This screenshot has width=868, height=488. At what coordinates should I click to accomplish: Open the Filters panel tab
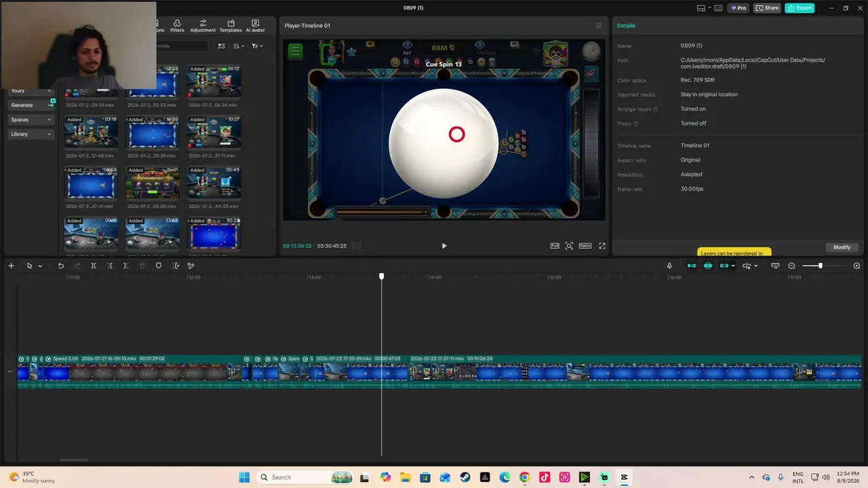177,26
